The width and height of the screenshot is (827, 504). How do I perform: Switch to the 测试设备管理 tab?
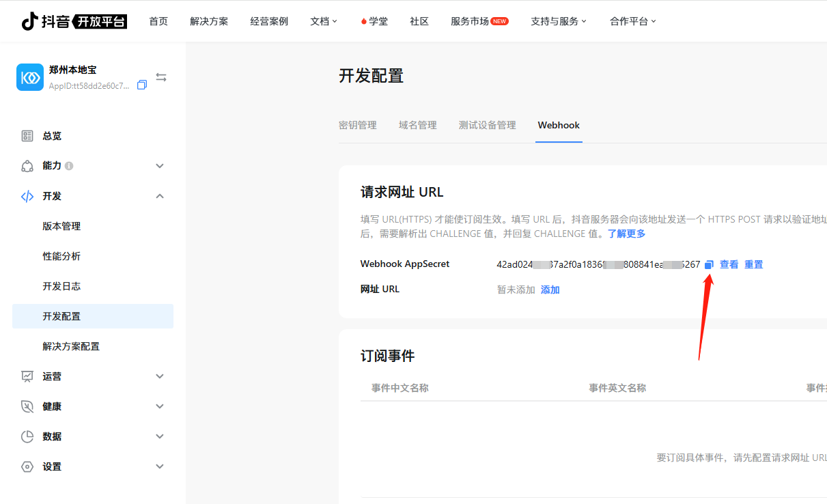coord(488,125)
